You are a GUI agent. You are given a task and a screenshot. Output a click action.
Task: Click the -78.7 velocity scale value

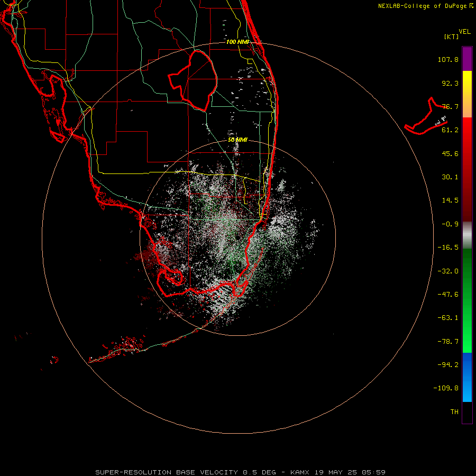pyautogui.click(x=448, y=341)
